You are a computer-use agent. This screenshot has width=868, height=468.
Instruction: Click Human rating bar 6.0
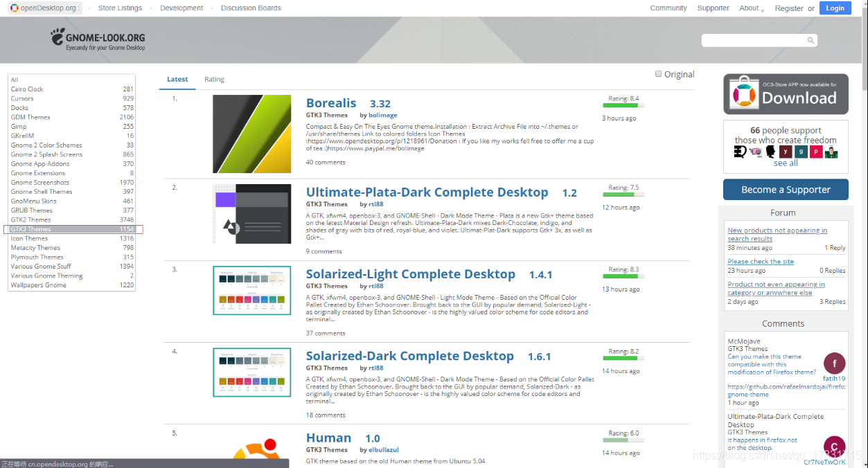tap(623, 440)
